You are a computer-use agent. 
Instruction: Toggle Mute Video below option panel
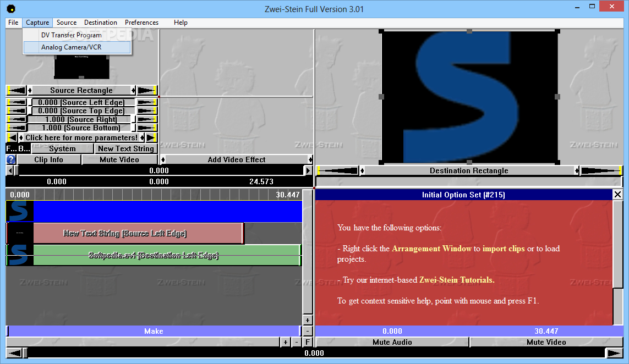[x=546, y=342]
